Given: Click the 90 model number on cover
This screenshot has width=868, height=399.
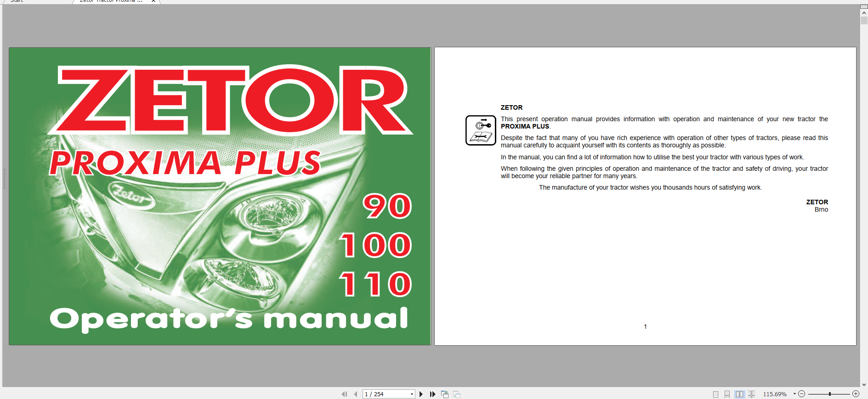Looking at the screenshot, I should tap(387, 206).
